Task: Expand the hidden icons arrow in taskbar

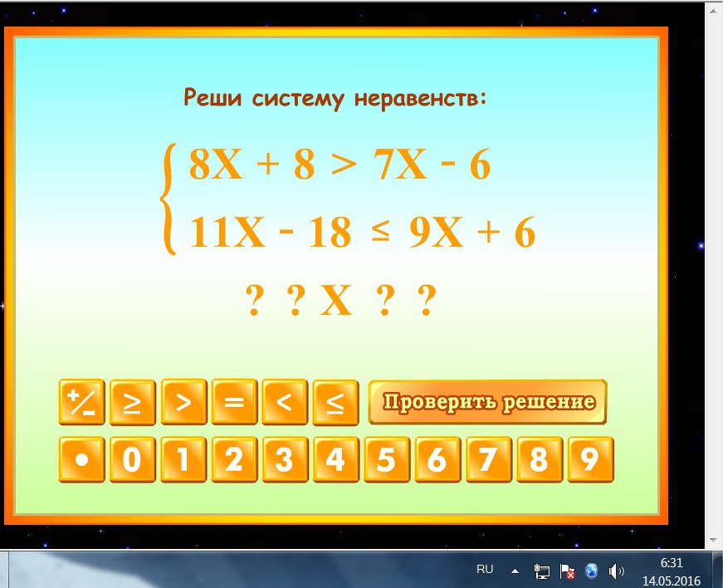Action: 515,571
